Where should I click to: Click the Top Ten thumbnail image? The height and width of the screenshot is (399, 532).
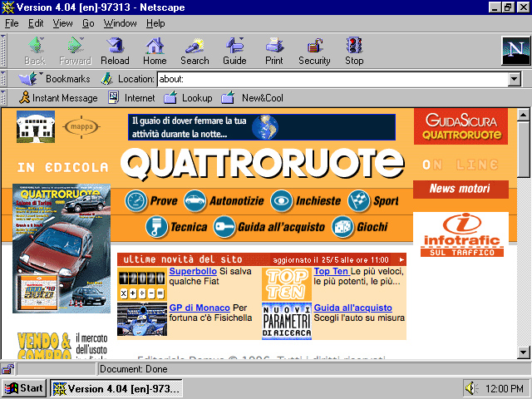[x=286, y=284]
